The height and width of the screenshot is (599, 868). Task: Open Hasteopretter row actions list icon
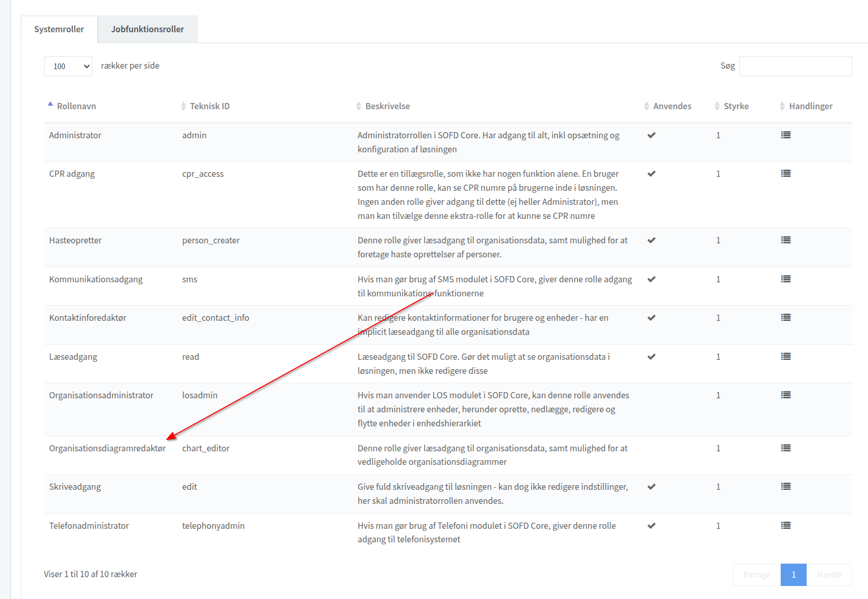coord(785,240)
